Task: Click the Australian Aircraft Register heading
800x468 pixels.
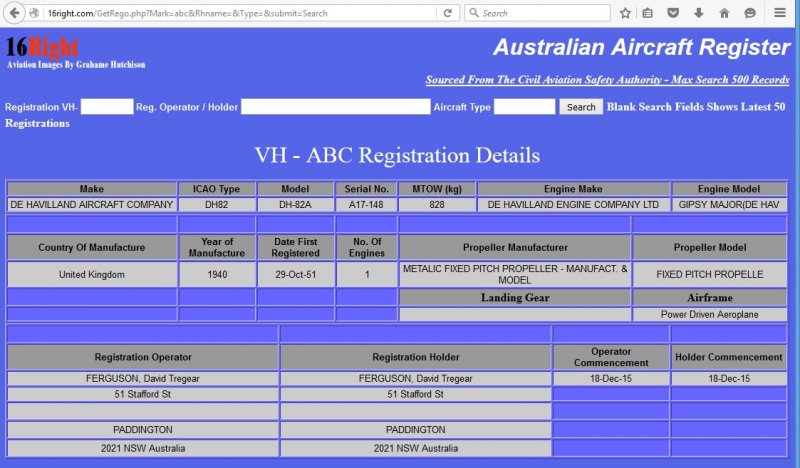Action: (x=641, y=47)
